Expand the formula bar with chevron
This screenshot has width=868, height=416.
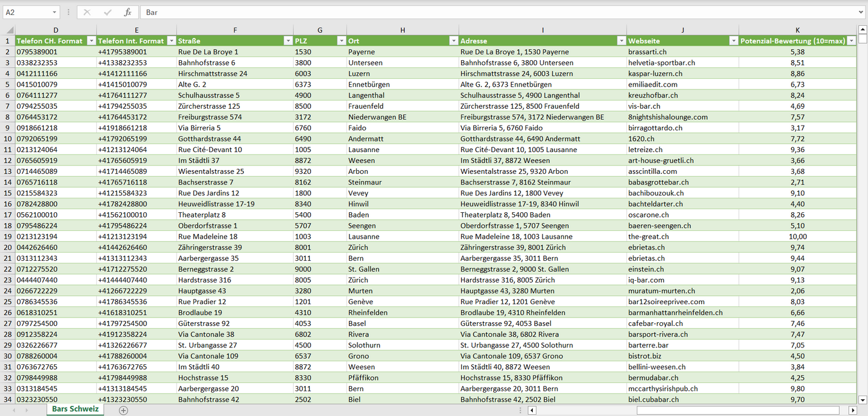tap(862, 12)
